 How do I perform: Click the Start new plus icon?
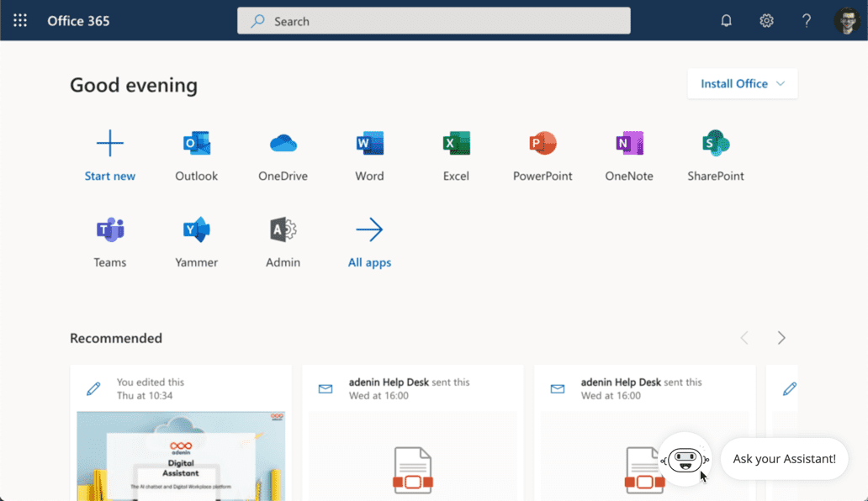[x=109, y=143]
